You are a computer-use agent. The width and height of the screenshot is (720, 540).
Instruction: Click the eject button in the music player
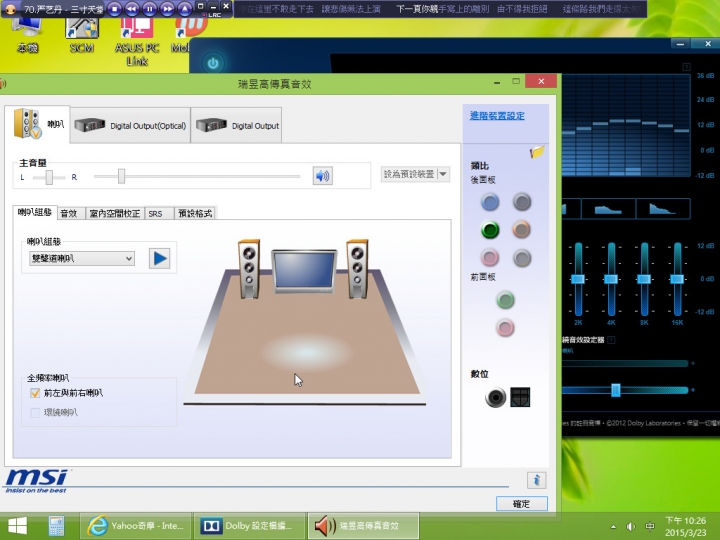point(185,8)
